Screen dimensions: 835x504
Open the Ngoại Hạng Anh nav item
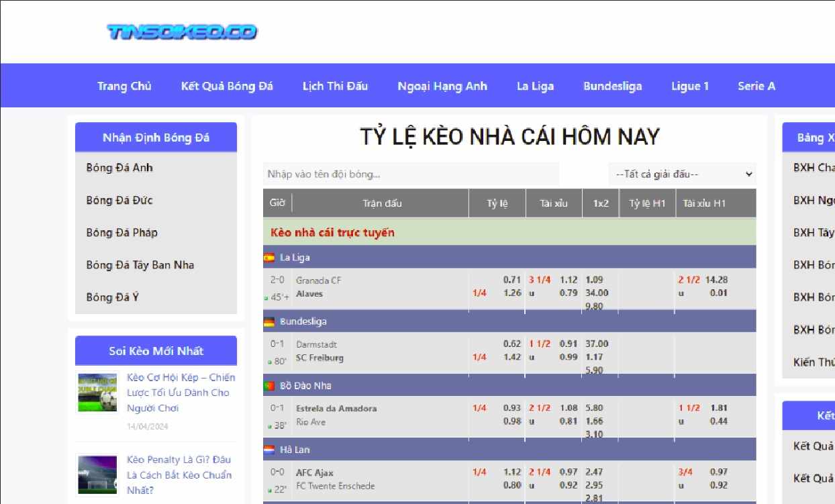coord(442,86)
